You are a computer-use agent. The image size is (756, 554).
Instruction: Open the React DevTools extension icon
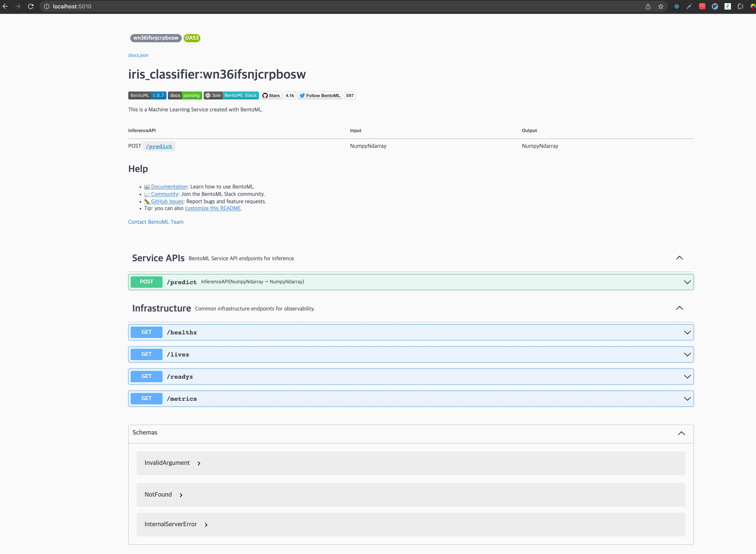coord(677,6)
